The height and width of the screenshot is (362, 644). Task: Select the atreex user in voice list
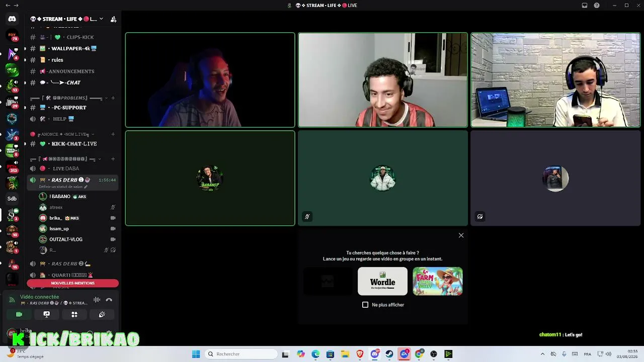[77, 207]
